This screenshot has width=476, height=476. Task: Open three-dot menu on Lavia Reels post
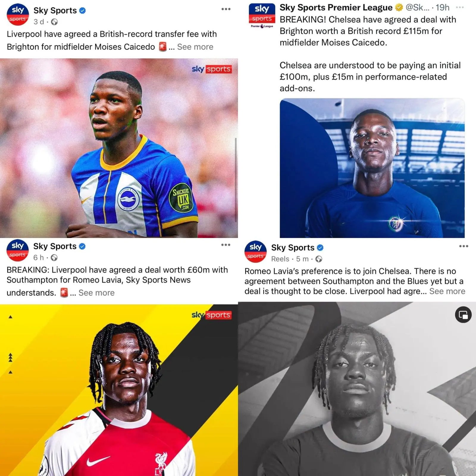pyautogui.click(x=464, y=246)
